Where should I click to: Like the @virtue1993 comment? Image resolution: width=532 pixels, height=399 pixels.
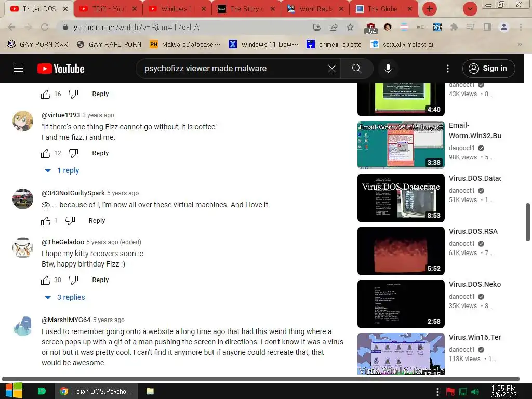[46, 153]
